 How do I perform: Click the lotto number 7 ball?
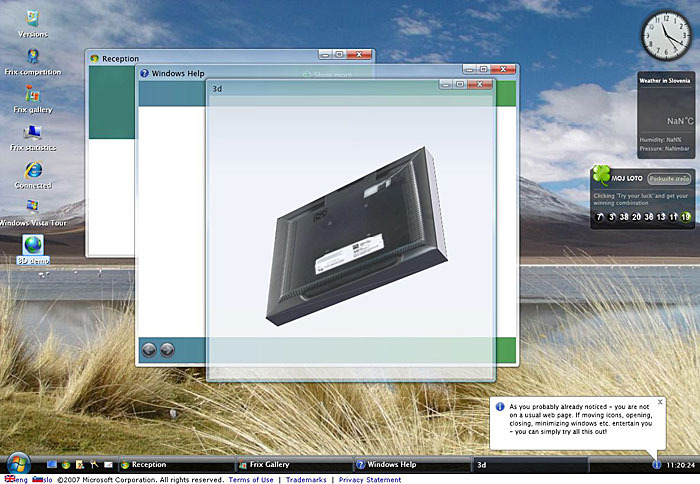[600, 217]
